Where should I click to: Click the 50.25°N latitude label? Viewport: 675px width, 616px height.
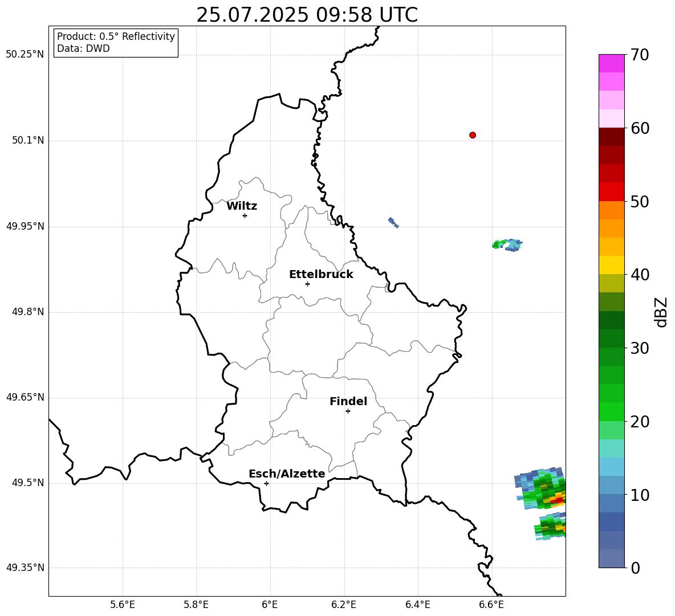pos(25,55)
